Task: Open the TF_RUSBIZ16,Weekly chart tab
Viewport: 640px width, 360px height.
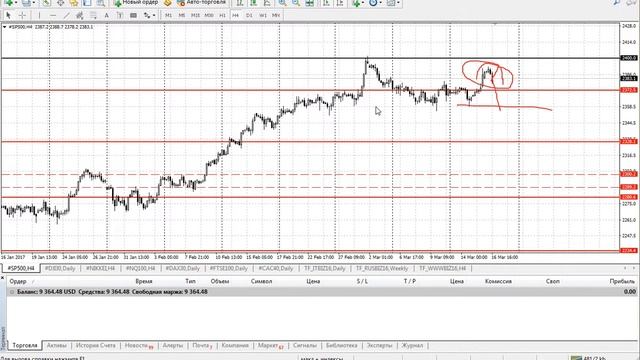Action: coord(382,268)
